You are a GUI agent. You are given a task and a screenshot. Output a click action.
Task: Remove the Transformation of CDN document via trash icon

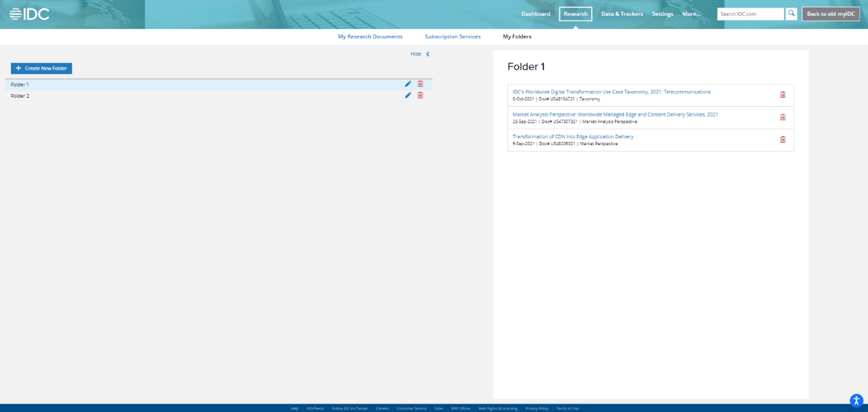coord(783,140)
